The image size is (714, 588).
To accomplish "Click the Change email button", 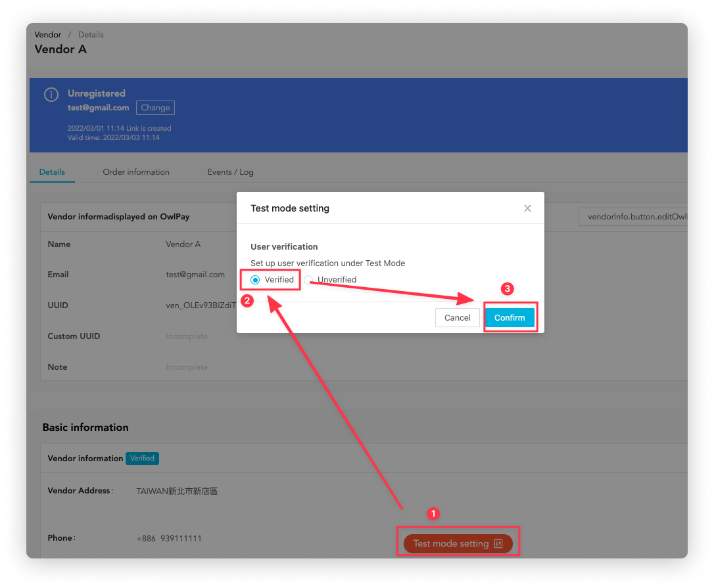I will coord(155,107).
